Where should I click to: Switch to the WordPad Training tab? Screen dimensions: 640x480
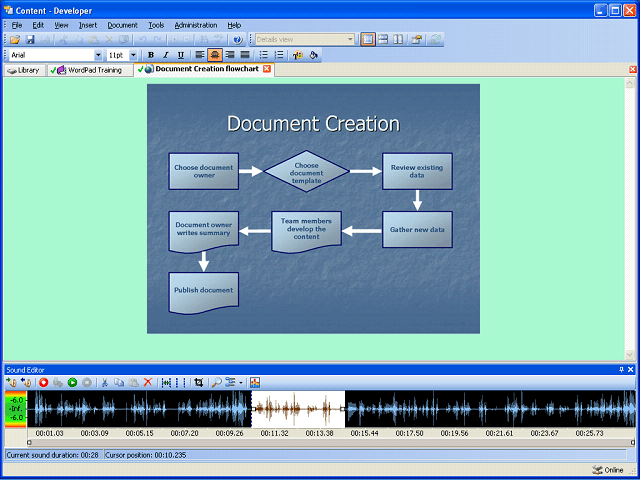coord(90,70)
